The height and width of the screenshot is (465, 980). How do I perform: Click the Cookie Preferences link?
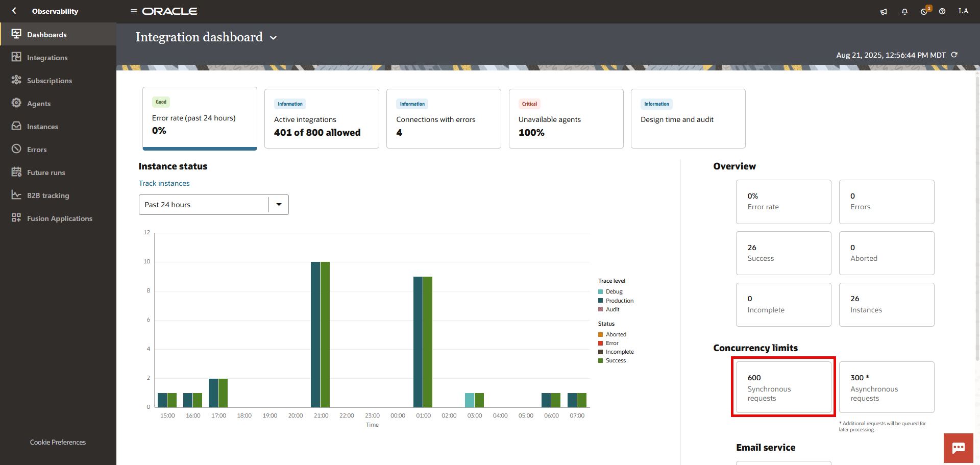pyautogui.click(x=58, y=442)
